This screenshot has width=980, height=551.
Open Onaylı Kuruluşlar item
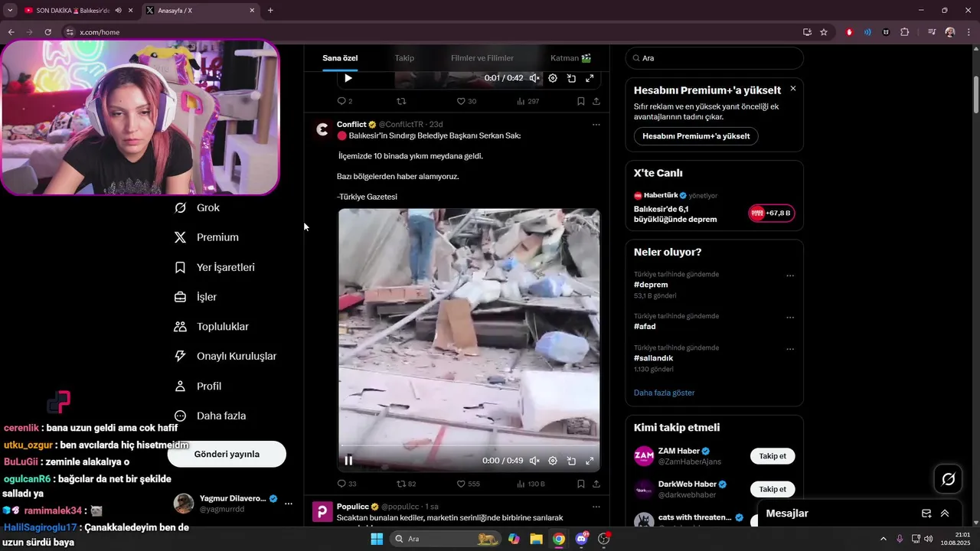[225, 356]
